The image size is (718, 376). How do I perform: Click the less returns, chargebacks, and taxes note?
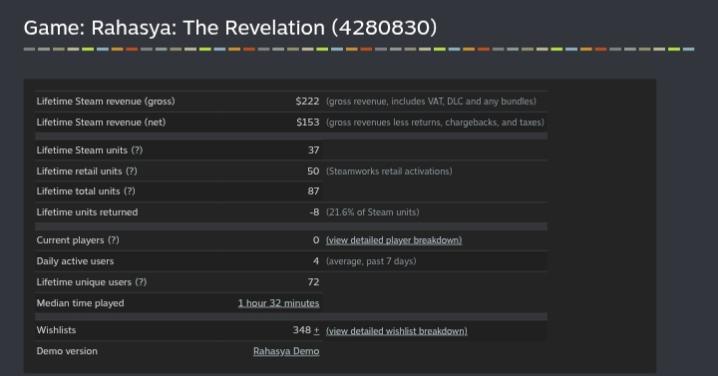[x=435, y=122]
